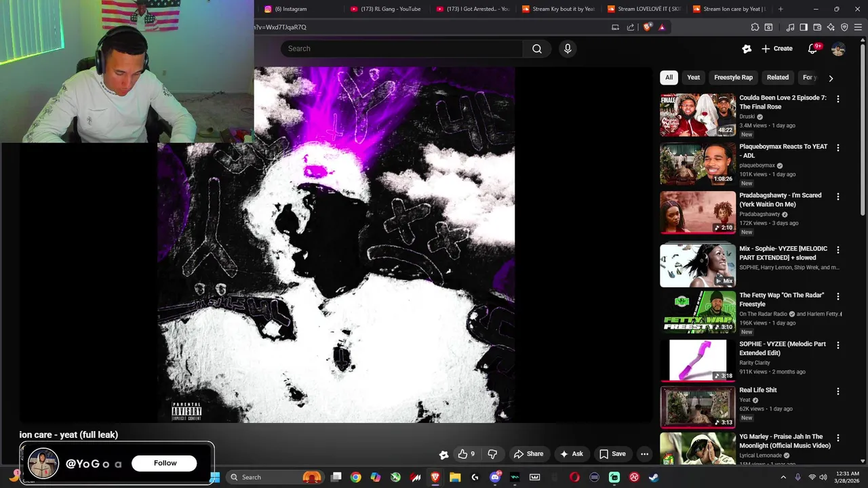Image resolution: width=868 pixels, height=488 pixels.
Task: Open options menu for Plaqueboymax Reacts video
Action: [838, 148]
